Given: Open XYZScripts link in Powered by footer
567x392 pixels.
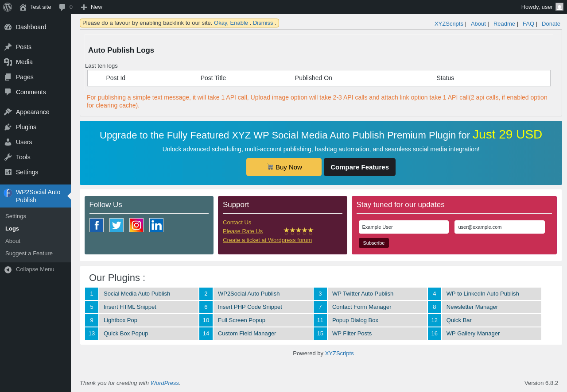Looking at the screenshot, I should (339, 354).
